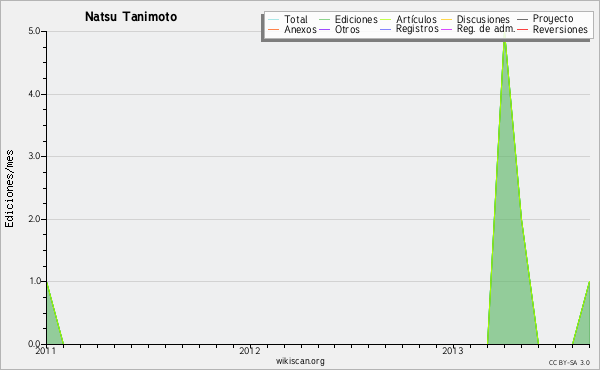Click the cyan Total color line
The image size is (600, 370).
click(x=274, y=19)
